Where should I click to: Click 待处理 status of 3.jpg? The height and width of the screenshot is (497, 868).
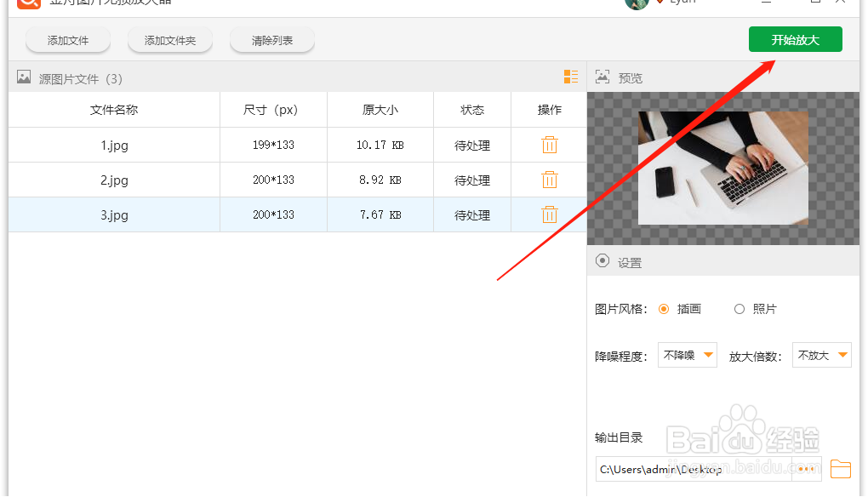[472, 215]
